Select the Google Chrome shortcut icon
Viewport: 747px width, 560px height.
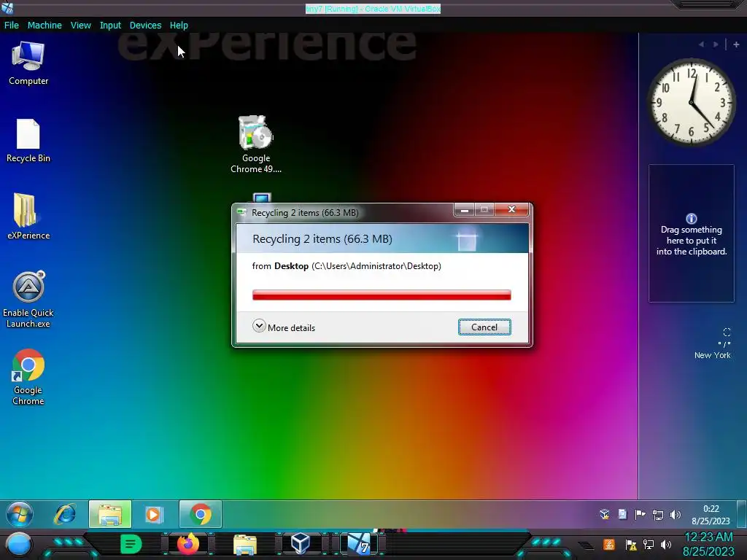point(28,377)
